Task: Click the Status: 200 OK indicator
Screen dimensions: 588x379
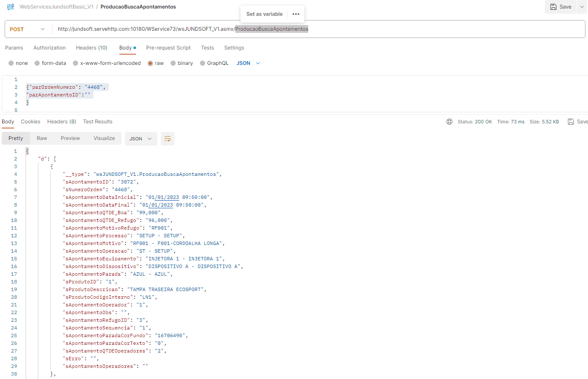Action: click(475, 122)
